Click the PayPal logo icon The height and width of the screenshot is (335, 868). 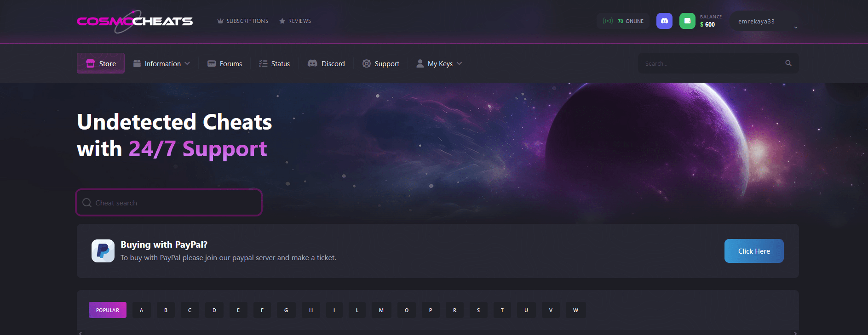(103, 251)
